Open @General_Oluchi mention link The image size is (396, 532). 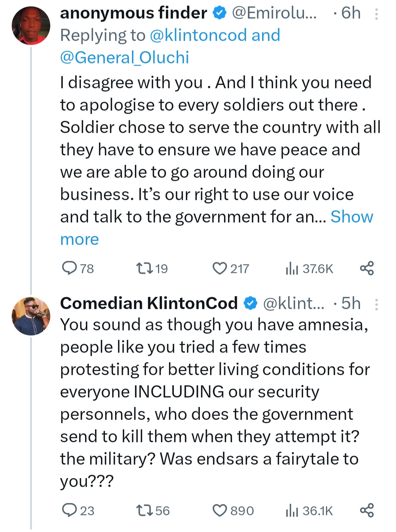(x=124, y=58)
